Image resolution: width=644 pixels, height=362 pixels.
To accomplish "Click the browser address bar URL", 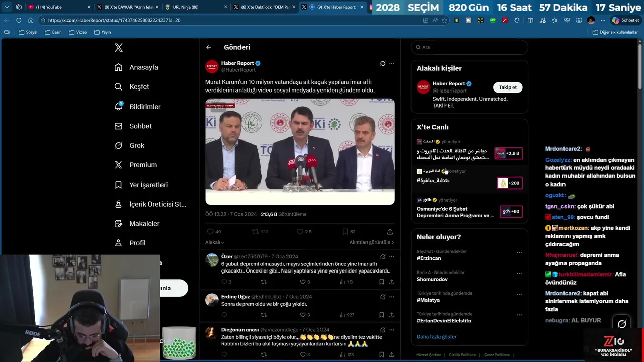I will [x=115, y=20].
